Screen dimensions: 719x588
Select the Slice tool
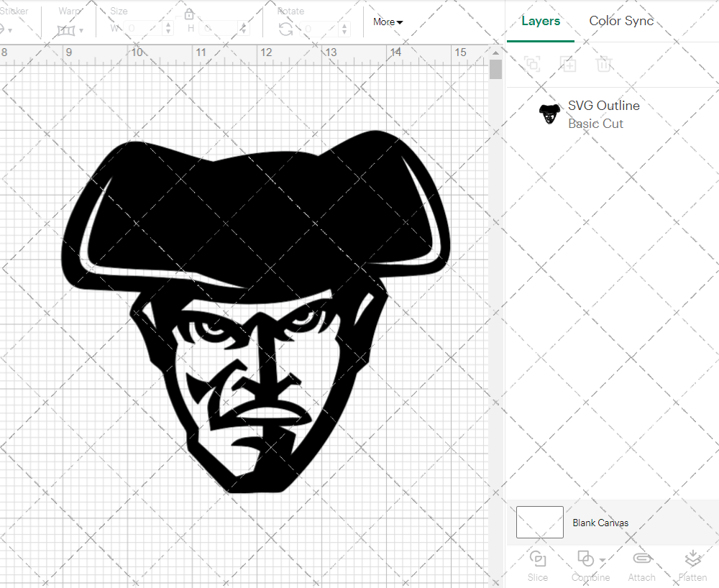click(538, 566)
